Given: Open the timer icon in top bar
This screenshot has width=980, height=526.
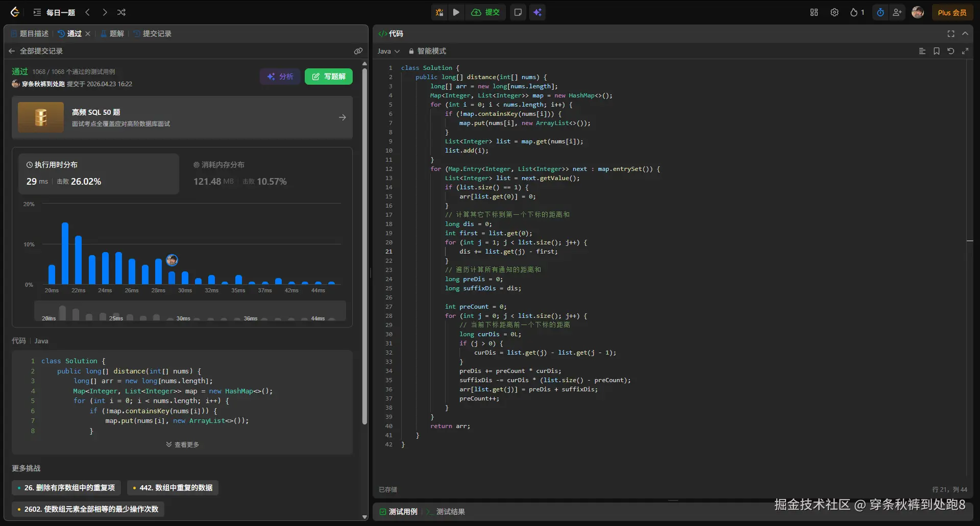Looking at the screenshot, I should pyautogui.click(x=880, y=12).
